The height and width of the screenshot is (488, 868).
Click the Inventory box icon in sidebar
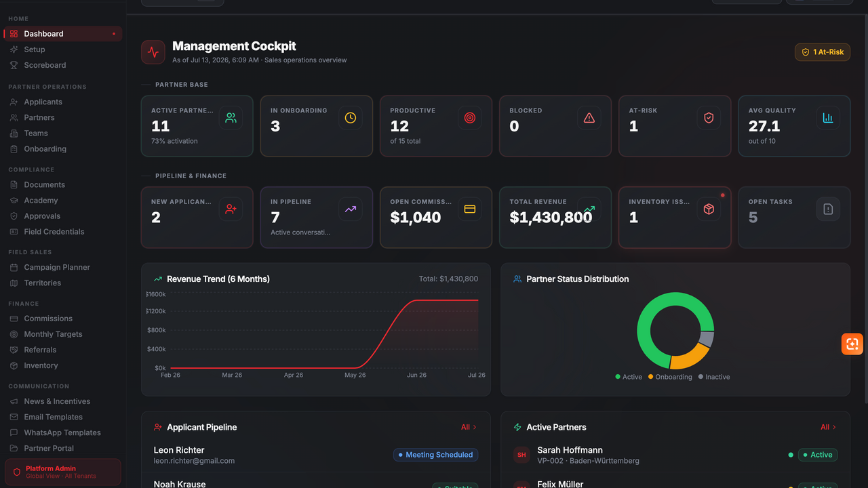(x=14, y=365)
